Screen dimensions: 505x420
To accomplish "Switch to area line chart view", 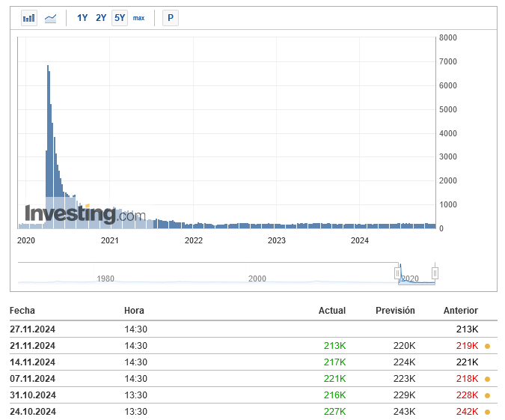I will (x=51, y=18).
